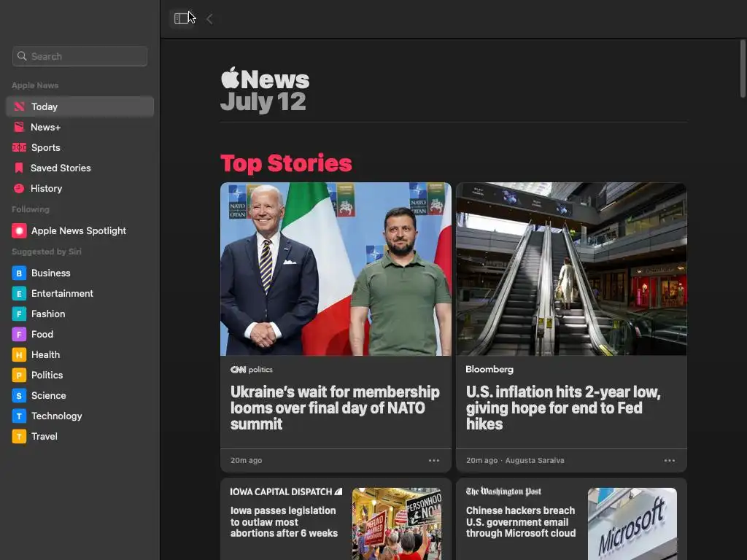Click the Bloomberg source label
The height and width of the screenshot is (560, 747).
[489, 370]
